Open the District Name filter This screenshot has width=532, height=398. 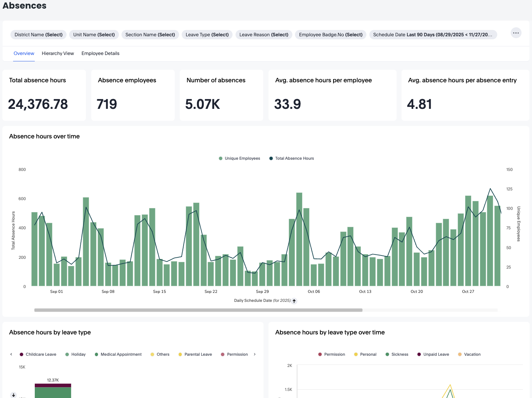[x=39, y=35]
